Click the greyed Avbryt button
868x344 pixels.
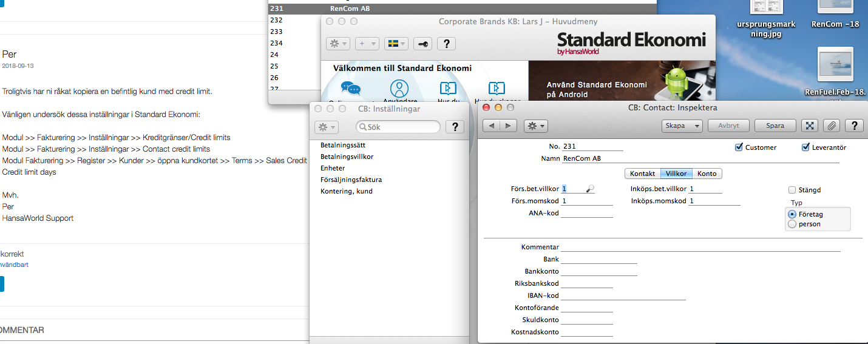pyautogui.click(x=728, y=126)
